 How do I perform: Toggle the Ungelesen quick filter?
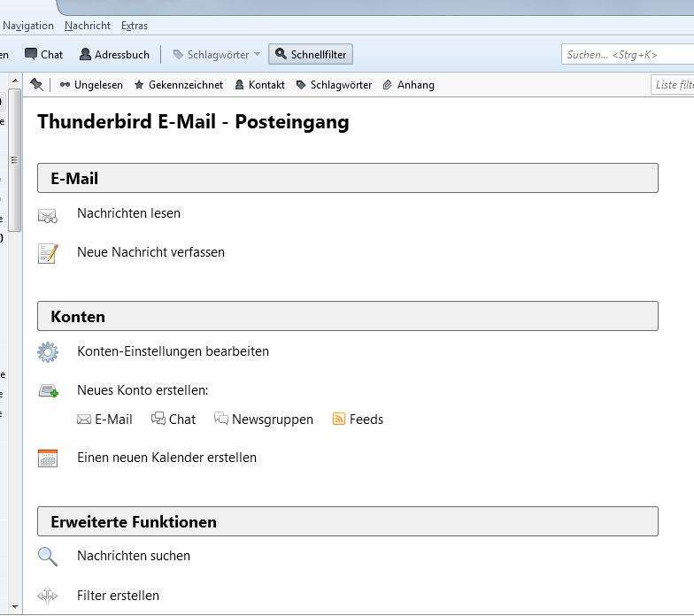click(91, 85)
